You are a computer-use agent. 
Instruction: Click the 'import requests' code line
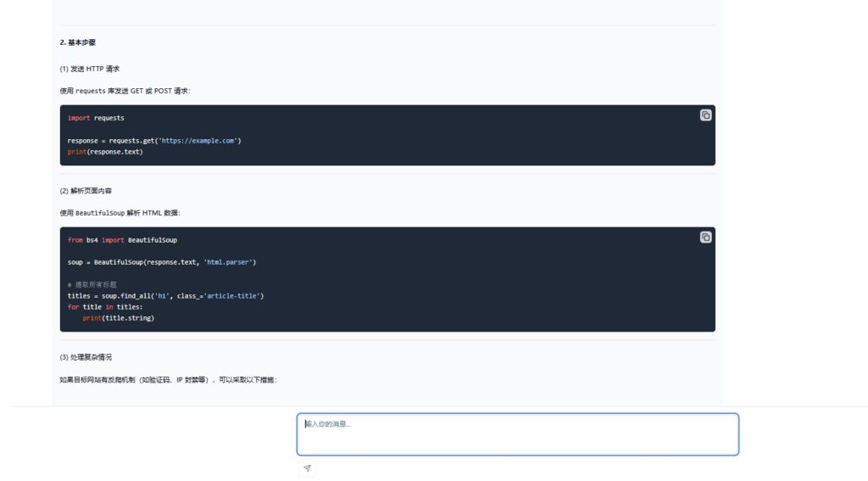96,118
